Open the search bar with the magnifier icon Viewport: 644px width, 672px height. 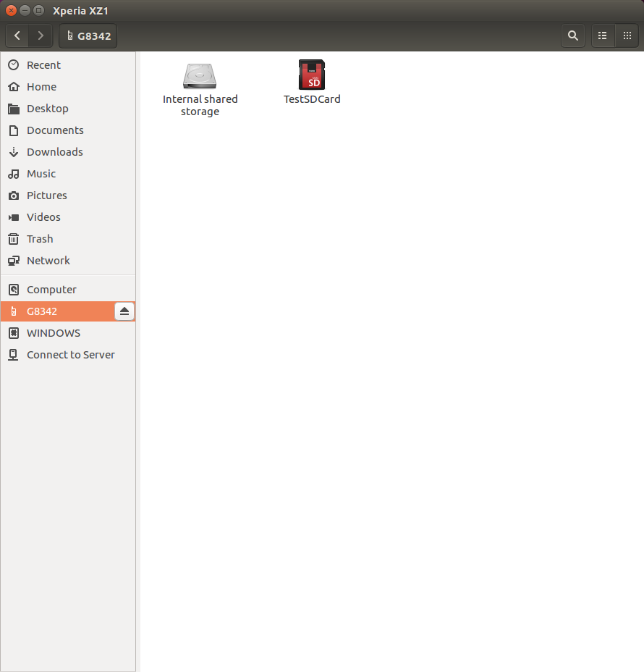pyautogui.click(x=572, y=35)
